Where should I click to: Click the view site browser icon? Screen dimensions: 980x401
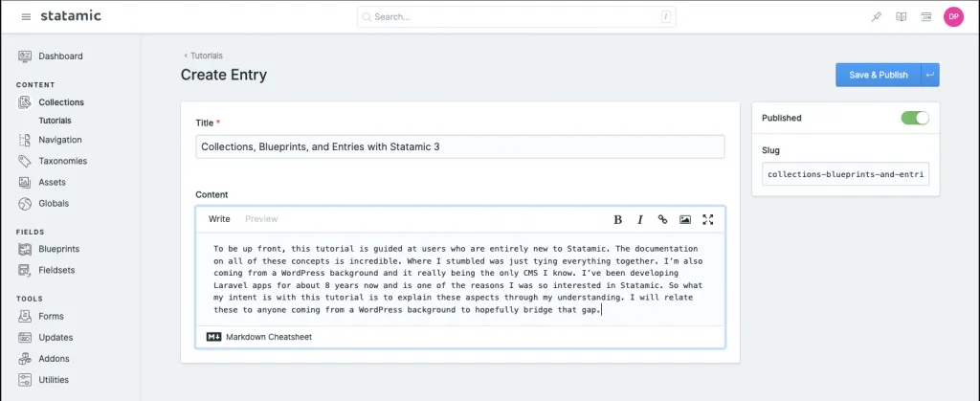coord(926,17)
